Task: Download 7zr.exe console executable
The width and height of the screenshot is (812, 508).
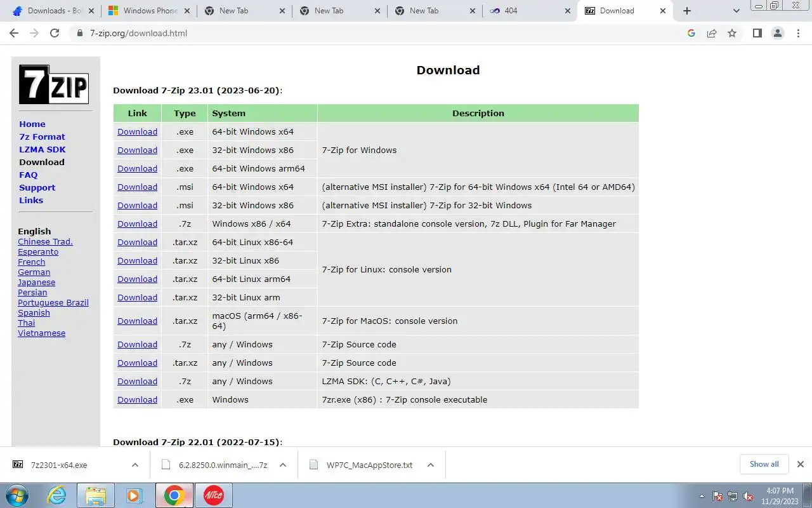Action: (137, 399)
